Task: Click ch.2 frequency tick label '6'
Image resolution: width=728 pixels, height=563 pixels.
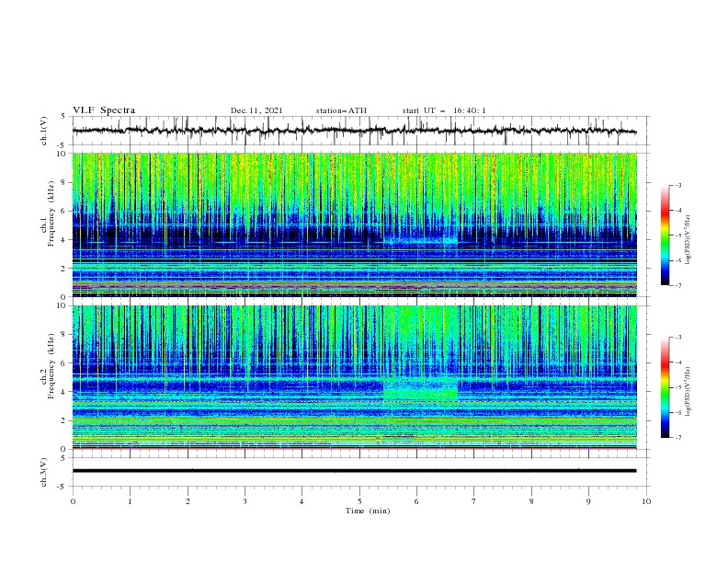Action: 63,362
